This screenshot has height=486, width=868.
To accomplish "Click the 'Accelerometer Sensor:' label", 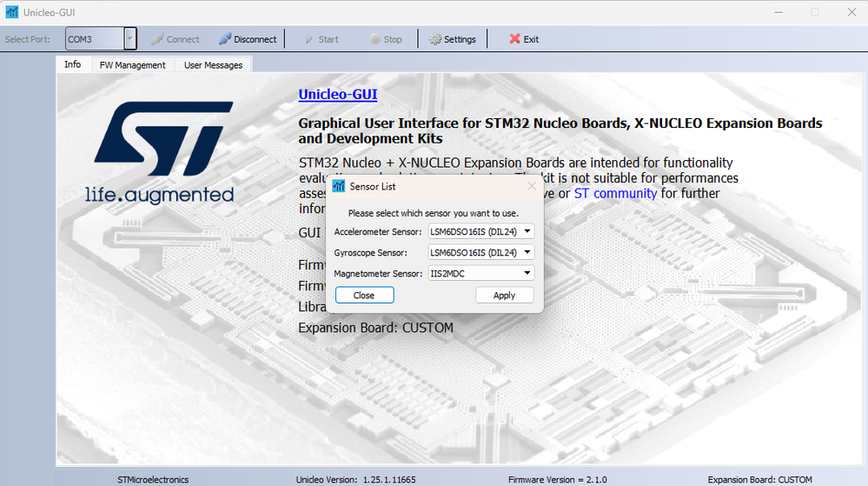I will pos(378,231).
